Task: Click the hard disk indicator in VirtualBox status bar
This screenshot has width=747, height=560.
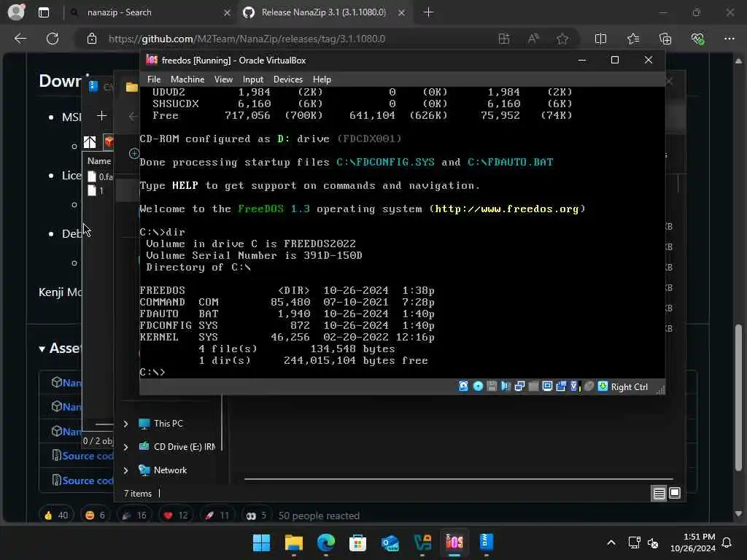Action: click(x=463, y=386)
